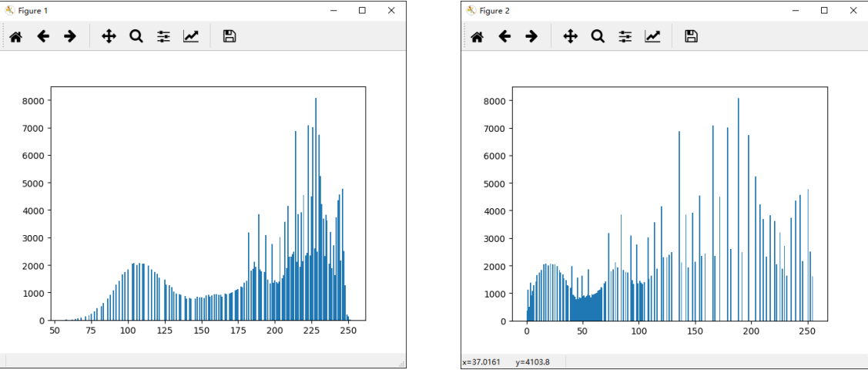Click Figure 2 title bar app icon
Viewport: 868px width, 370px height.
click(x=471, y=11)
